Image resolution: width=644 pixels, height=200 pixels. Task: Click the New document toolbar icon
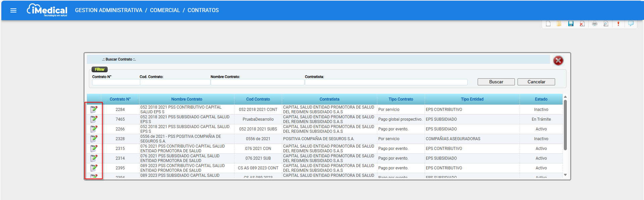pyautogui.click(x=548, y=24)
